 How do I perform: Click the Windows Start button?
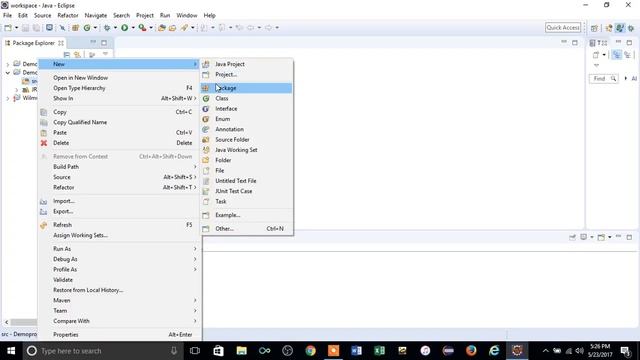pyautogui.click(x=11, y=351)
